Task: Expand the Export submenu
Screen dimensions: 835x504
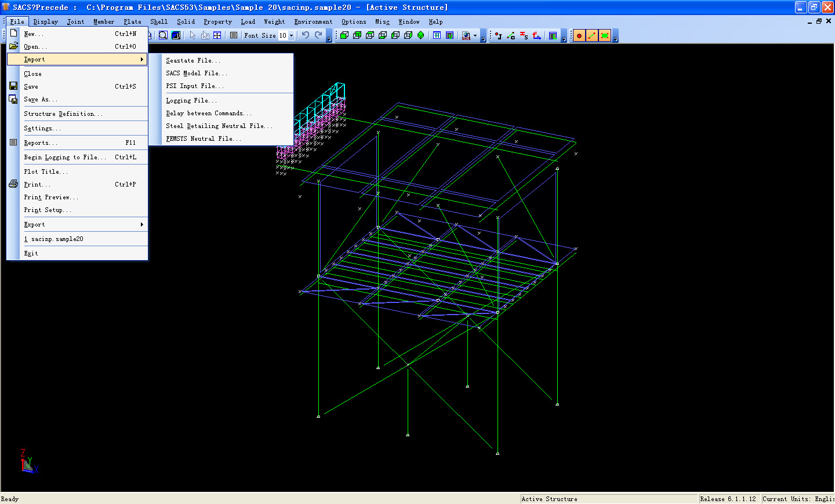Action: 78,224
